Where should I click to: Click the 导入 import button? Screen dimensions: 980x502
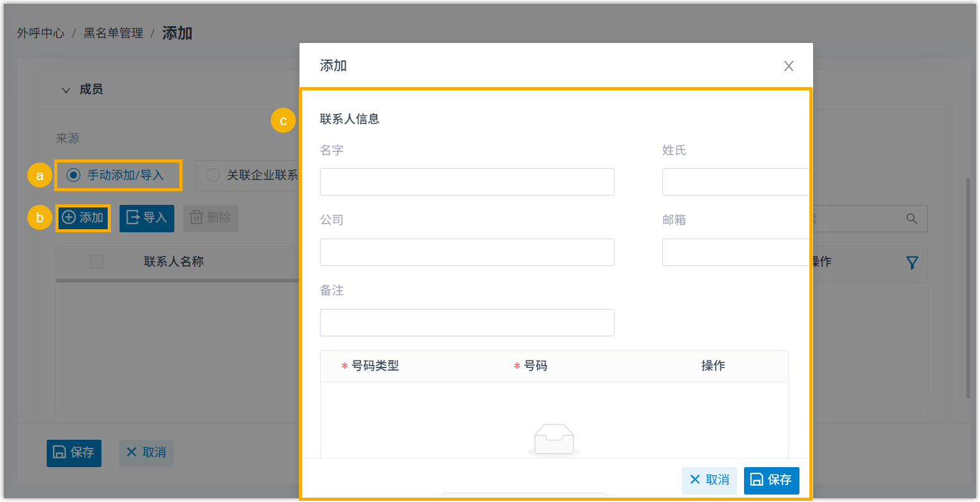[x=147, y=218]
